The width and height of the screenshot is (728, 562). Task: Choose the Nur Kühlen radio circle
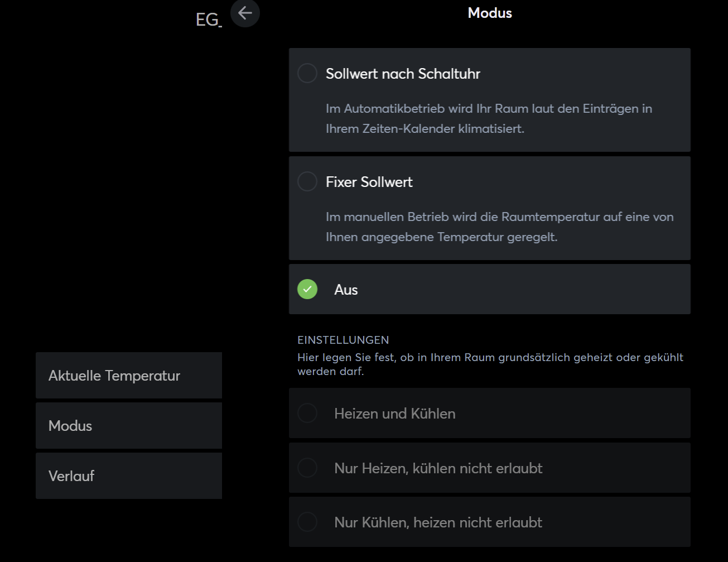click(x=307, y=522)
